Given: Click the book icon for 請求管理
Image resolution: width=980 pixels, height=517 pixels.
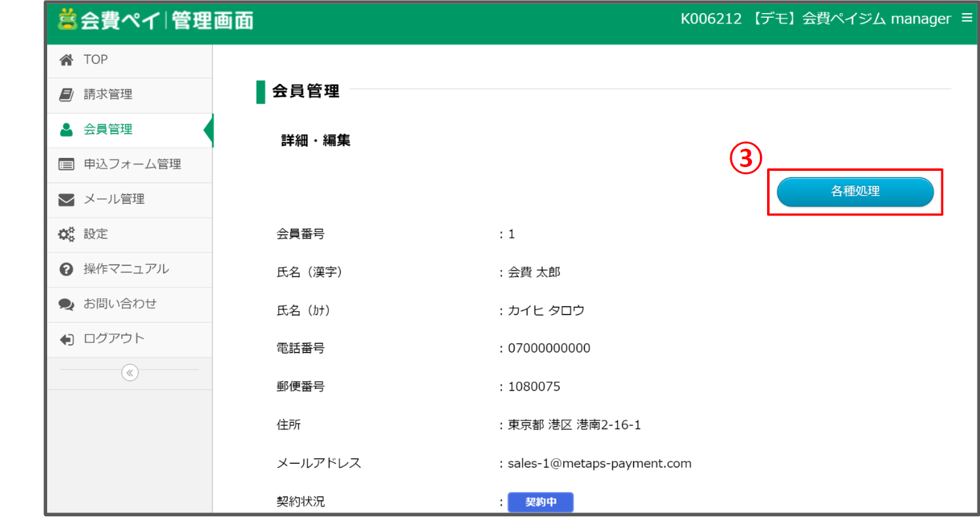Looking at the screenshot, I should click(x=66, y=94).
